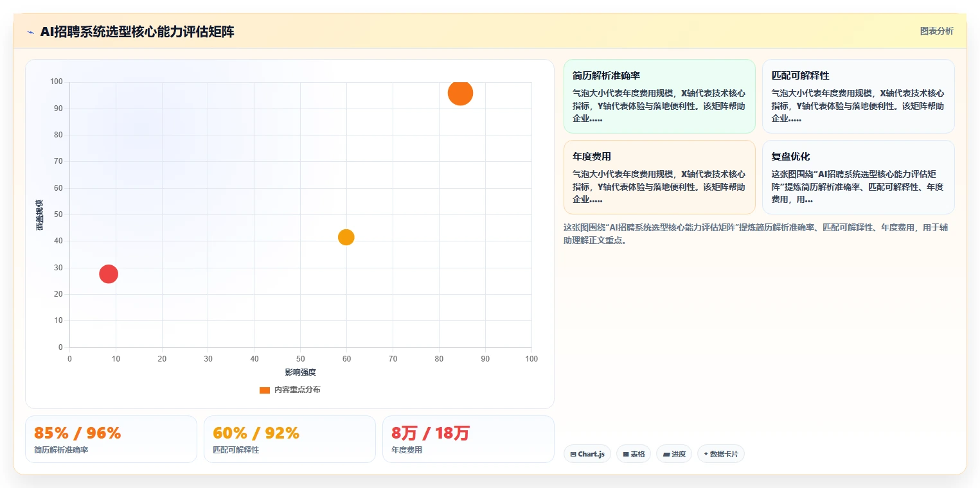Image resolution: width=980 pixels, height=488 pixels.
Task: Click 简历解析准确率 label under 85% / 96%
Action: (x=61, y=450)
